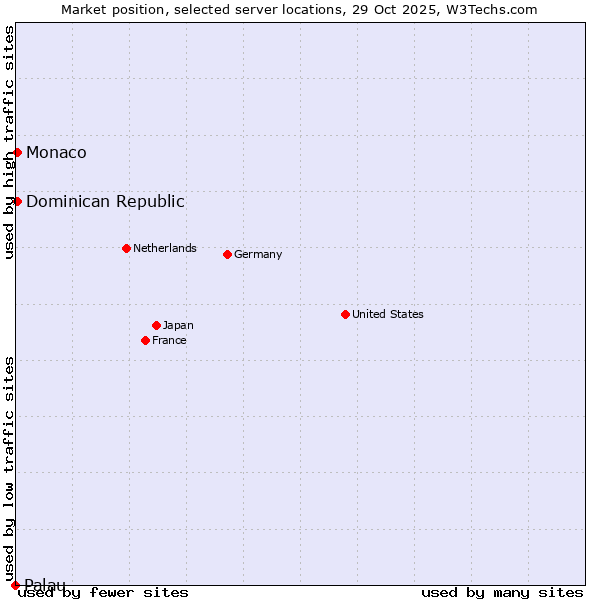This screenshot has width=600, height=600.
Task: Pick the France red dot
Action: (x=145, y=340)
